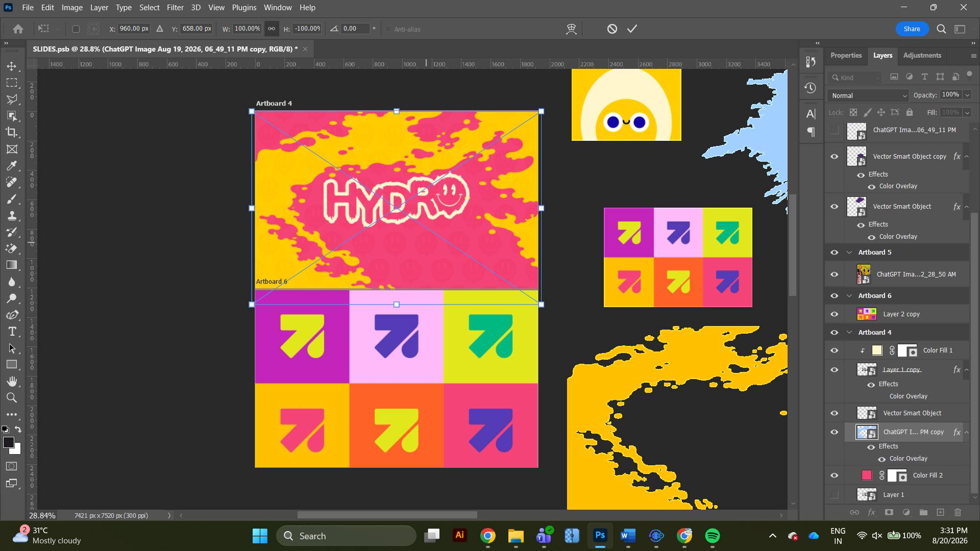Hide the Artboard 5 visibility eye
This screenshot has width=980, height=551.
click(835, 253)
